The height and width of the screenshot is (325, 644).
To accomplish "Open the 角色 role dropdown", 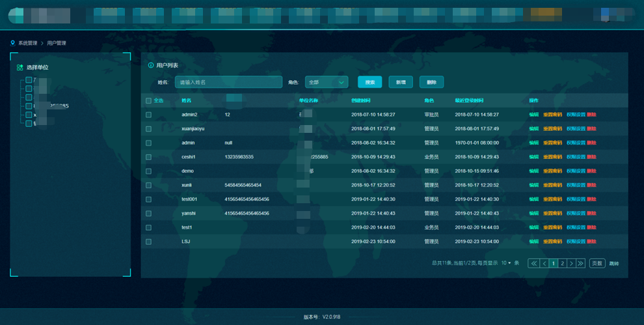I will [x=327, y=82].
